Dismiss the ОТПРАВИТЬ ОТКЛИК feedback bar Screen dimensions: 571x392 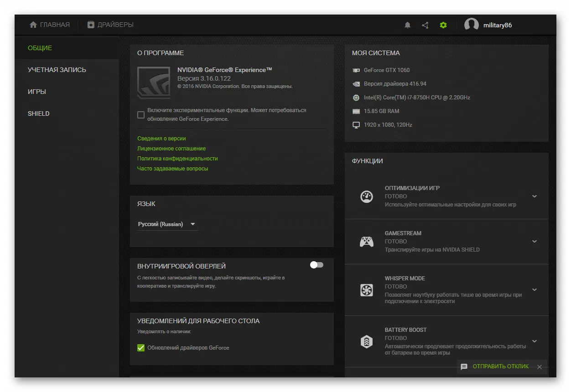[x=540, y=366]
